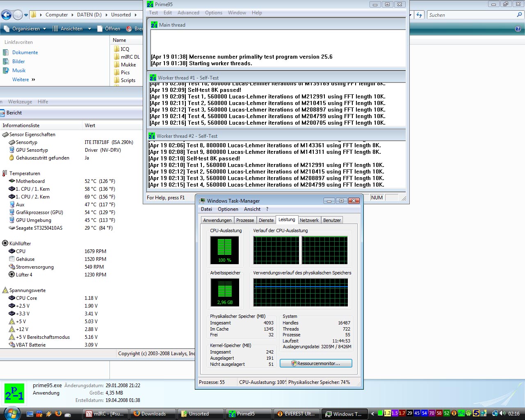Open the Prime95 Window menu

(x=237, y=13)
